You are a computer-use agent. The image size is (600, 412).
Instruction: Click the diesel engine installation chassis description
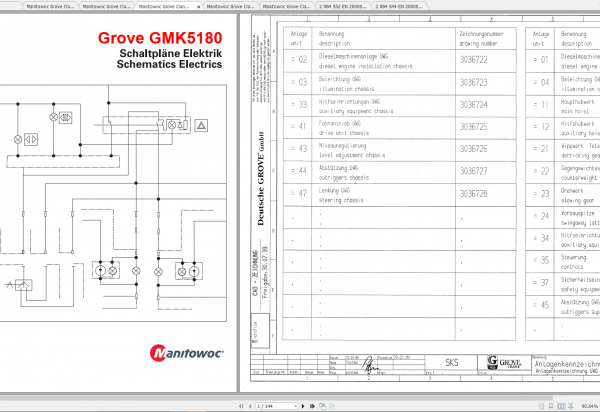pyautogui.click(x=365, y=66)
